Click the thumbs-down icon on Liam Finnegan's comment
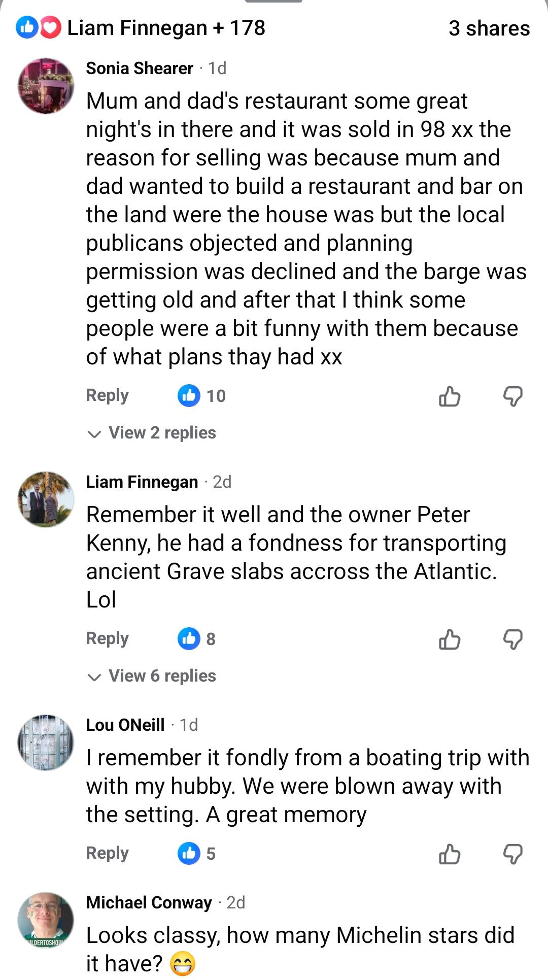The width and height of the screenshot is (548, 980). (514, 639)
